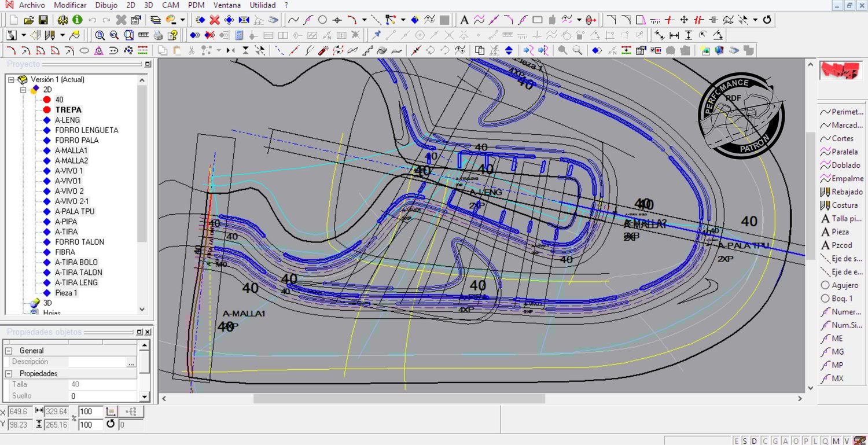Select A-PALA TPU in project tree
Screen dimensions: 868x445
75,211
